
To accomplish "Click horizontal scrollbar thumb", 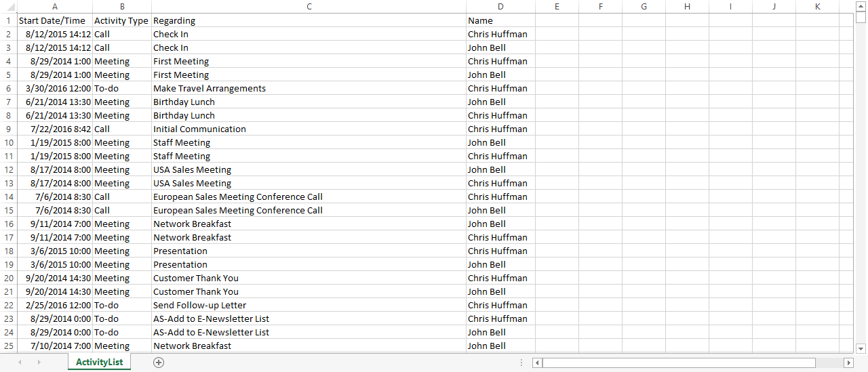I will [679, 363].
